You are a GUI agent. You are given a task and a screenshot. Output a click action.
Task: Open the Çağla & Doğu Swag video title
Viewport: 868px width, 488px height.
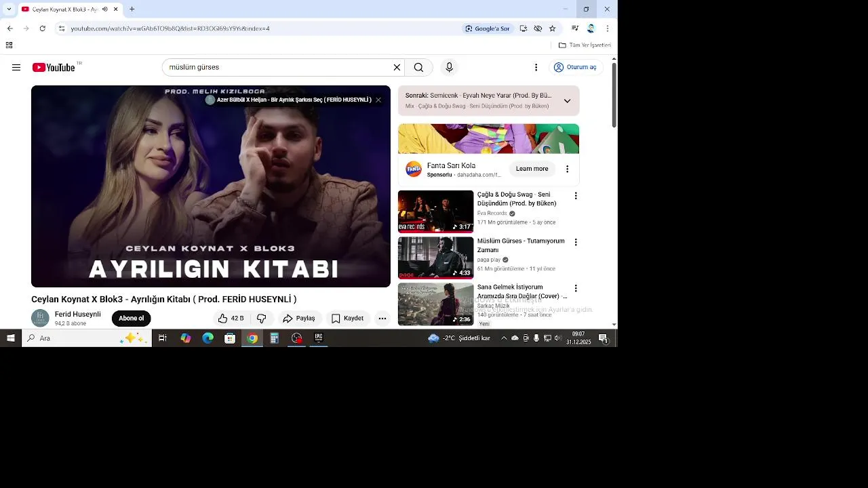coord(517,199)
